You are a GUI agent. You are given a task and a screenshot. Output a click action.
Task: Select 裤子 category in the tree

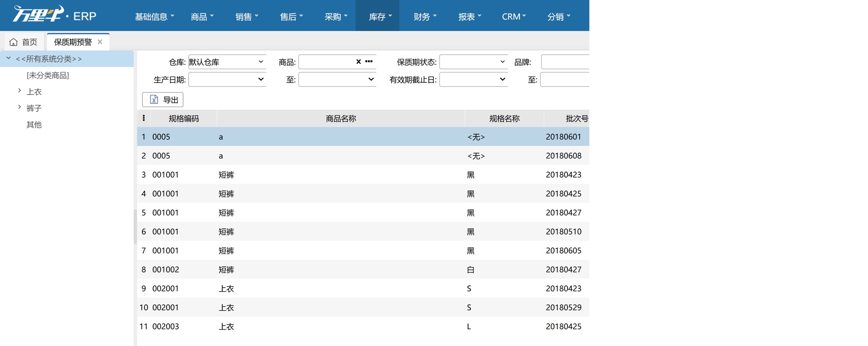[x=34, y=108]
